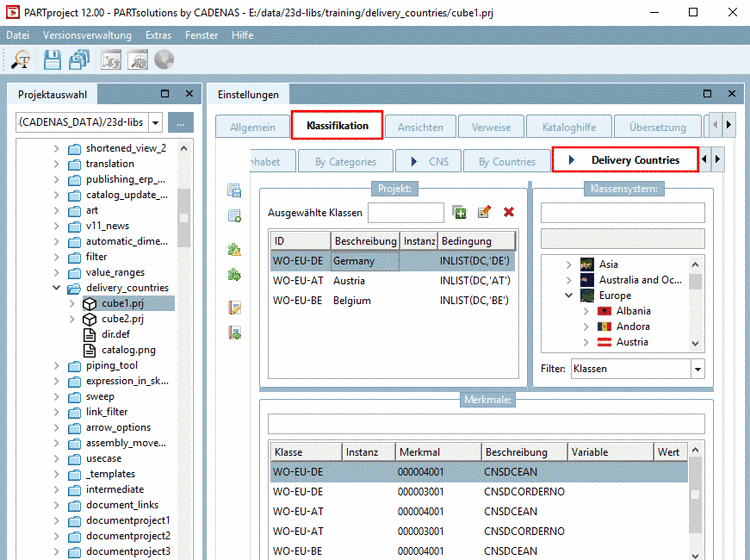Select the By Categories tab

[345, 162]
